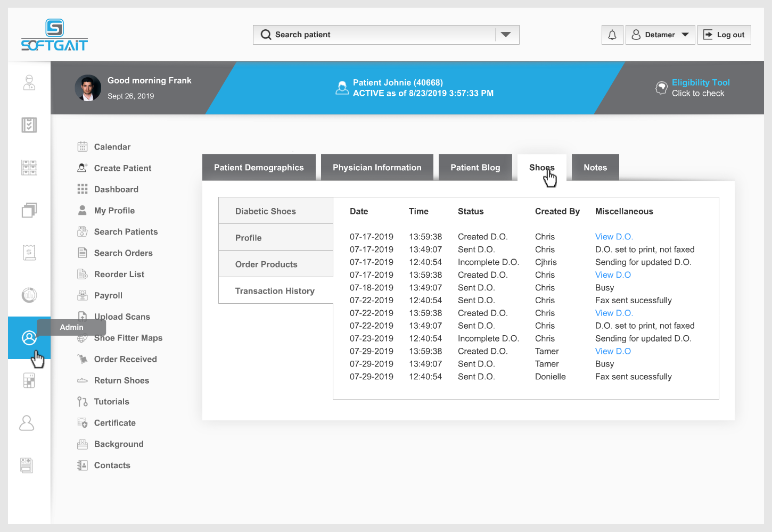Image resolution: width=772 pixels, height=532 pixels.
Task: Open the Physician Information tab
Action: [x=377, y=168]
